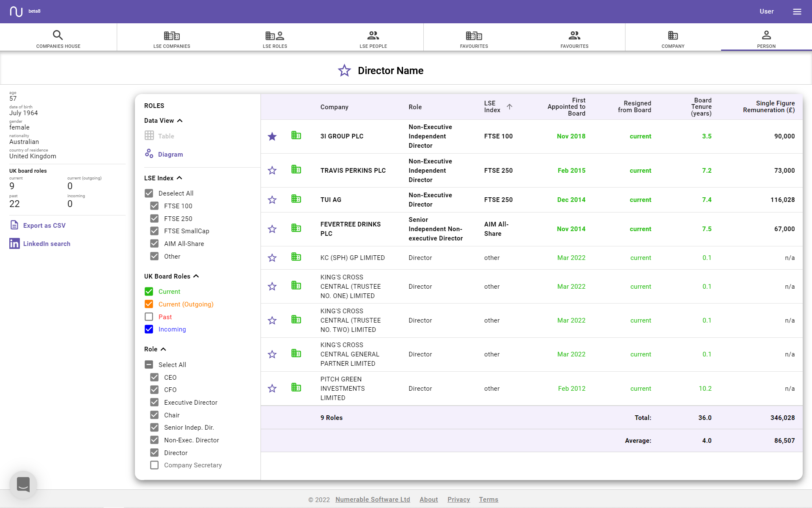
Task: Collapse the LSE Index section
Action: pos(179,178)
